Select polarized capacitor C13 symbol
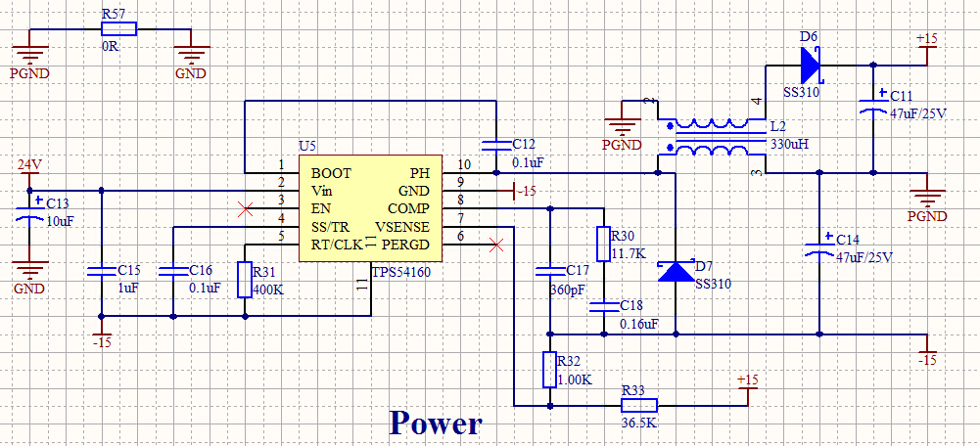Image resolution: width=980 pixels, height=446 pixels. (28, 209)
